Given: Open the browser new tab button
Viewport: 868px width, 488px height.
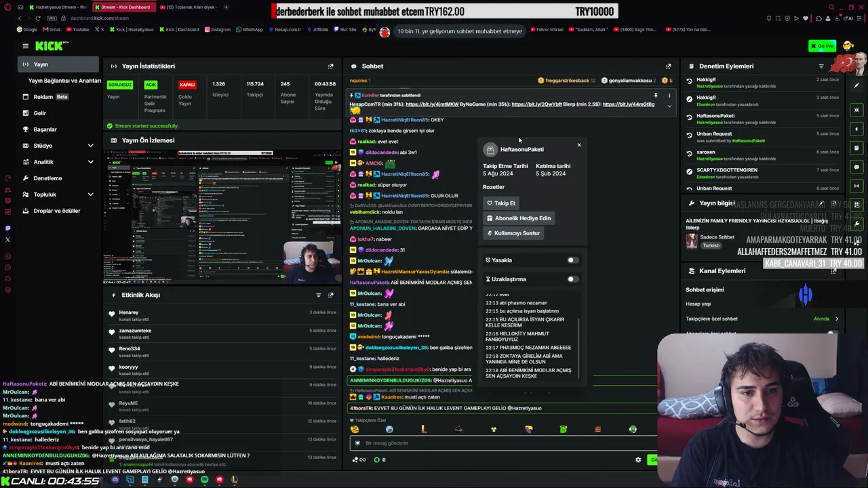Looking at the screenshot, I should coord(226,7).
